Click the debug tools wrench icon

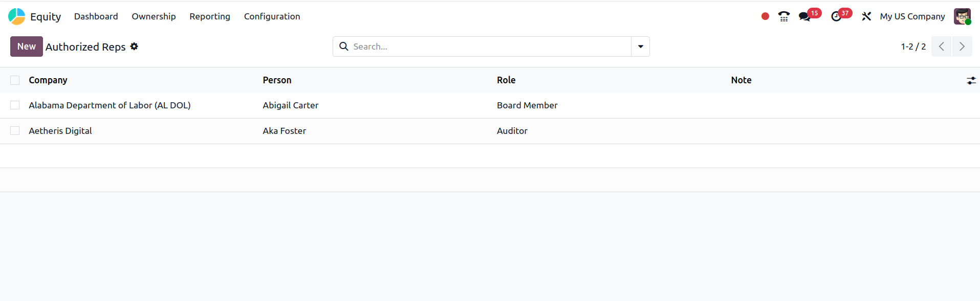[866, 16]
